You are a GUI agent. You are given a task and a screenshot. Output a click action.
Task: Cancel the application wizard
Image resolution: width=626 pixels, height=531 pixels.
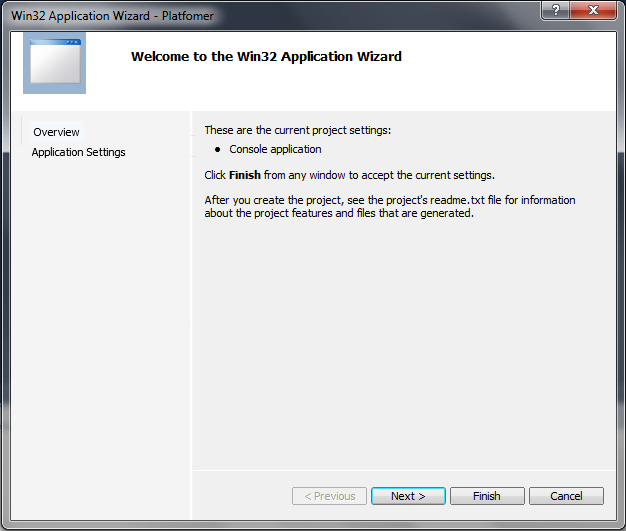tap(566, 496)
